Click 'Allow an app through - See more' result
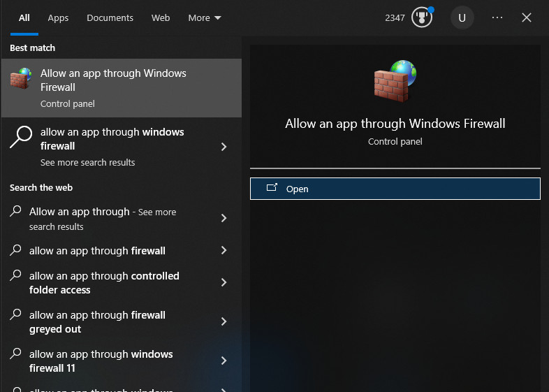Image resolution: width=549 pixels, height=392 pixels. 103,218
